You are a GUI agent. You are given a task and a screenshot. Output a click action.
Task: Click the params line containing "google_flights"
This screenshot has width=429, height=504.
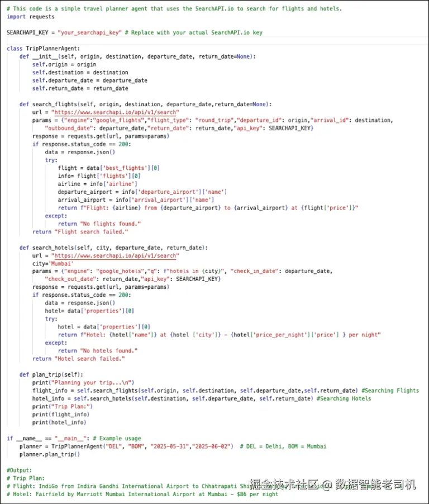212,120
